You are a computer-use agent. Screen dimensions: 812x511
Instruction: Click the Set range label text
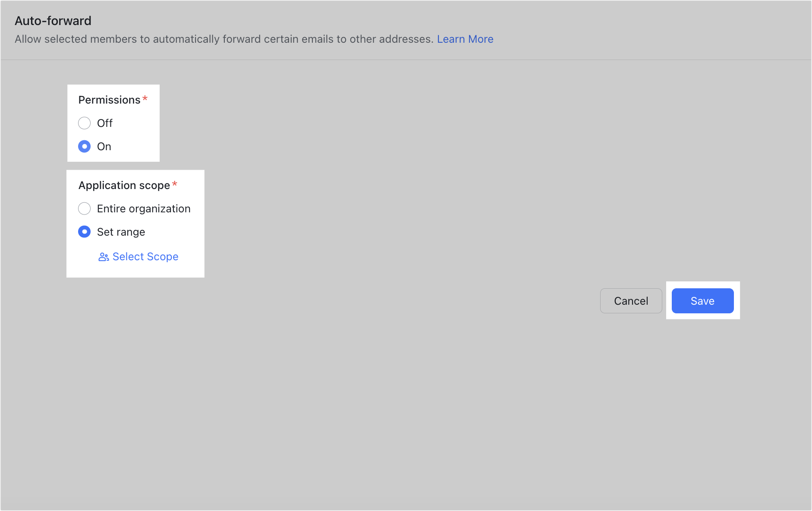pyautogui.click(x=121, y=232)
